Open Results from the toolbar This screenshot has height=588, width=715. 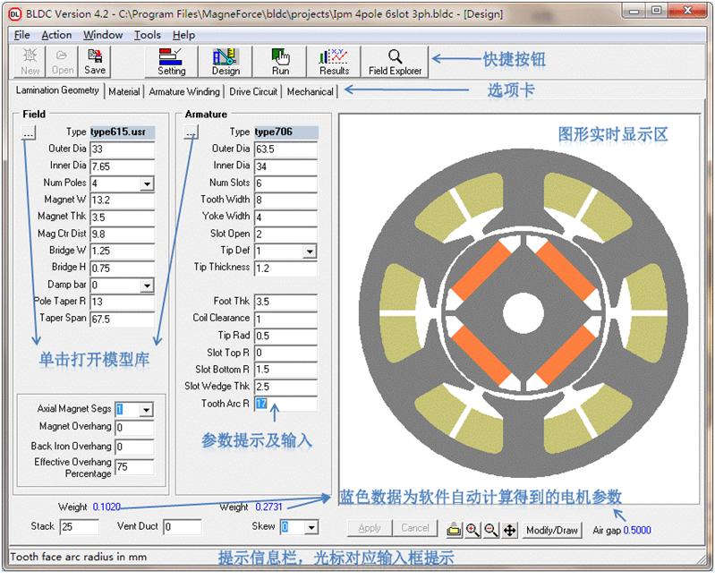click(x=334, y=62)
